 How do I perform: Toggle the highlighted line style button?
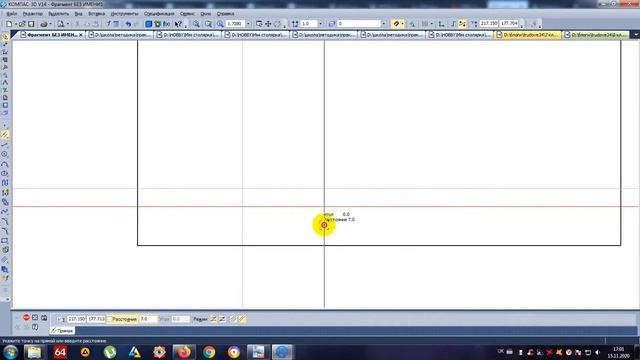242,319
